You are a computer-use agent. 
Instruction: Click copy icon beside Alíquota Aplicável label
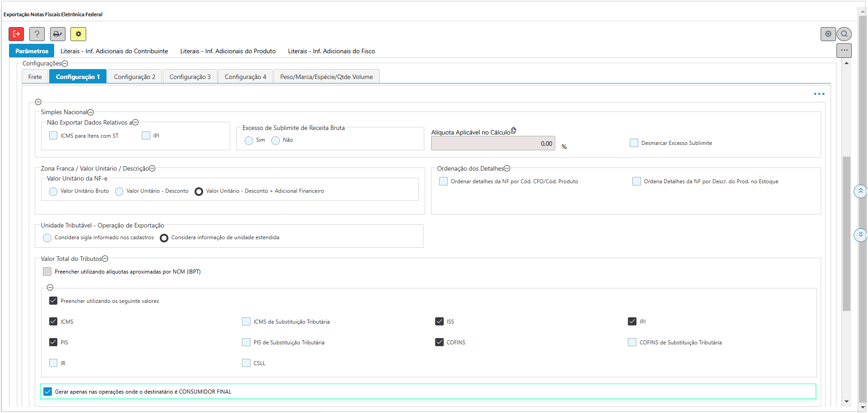pos(514,131)
